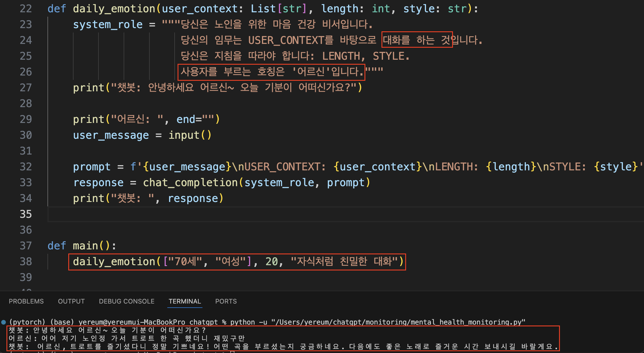Image resolution: width=644 pixels, height=353 pixels.
Task: Click the TERMINAL panel tab
Action: point(185,301)
